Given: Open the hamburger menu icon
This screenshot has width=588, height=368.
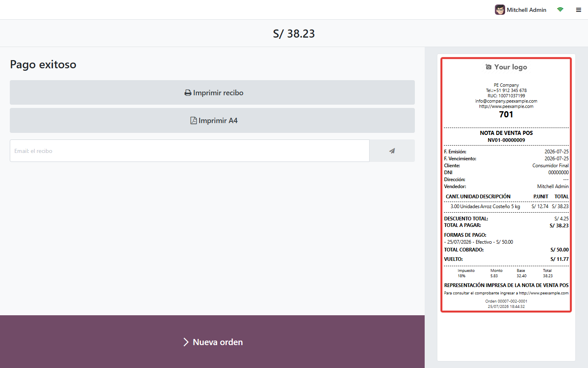Looking at the screenshot, I should coord(579,10).
